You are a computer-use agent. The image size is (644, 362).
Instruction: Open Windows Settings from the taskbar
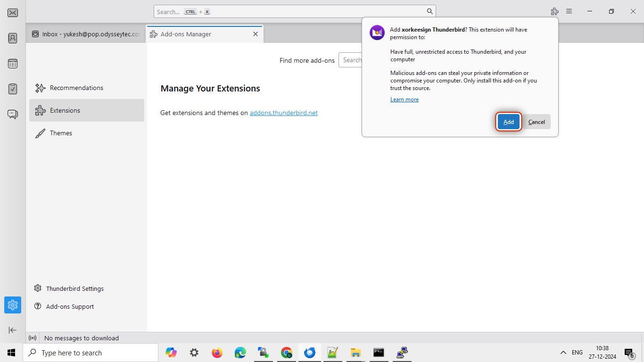point(194,353)
